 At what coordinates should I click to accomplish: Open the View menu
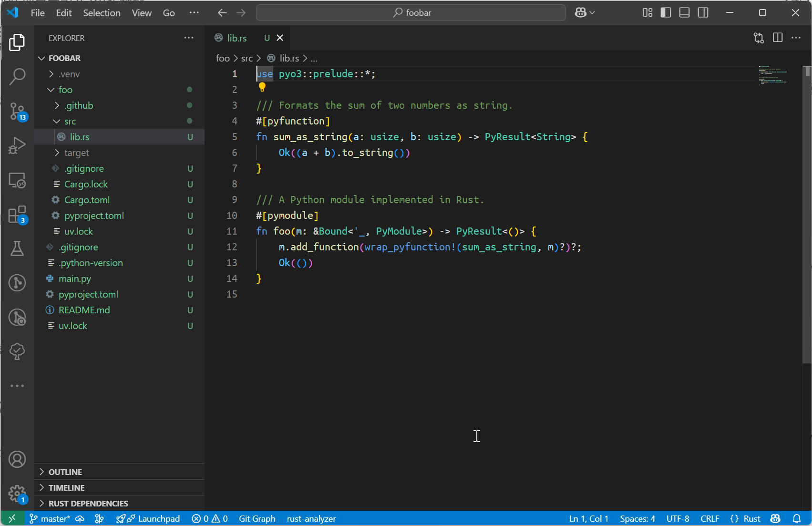[x=142, y=13]
